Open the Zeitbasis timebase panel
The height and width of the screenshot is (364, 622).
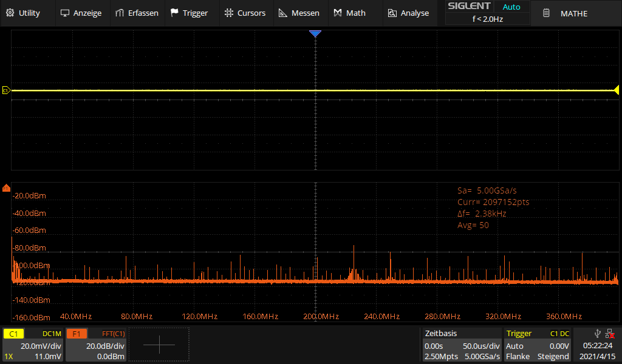pyautogui.click(x=441, y=334)
